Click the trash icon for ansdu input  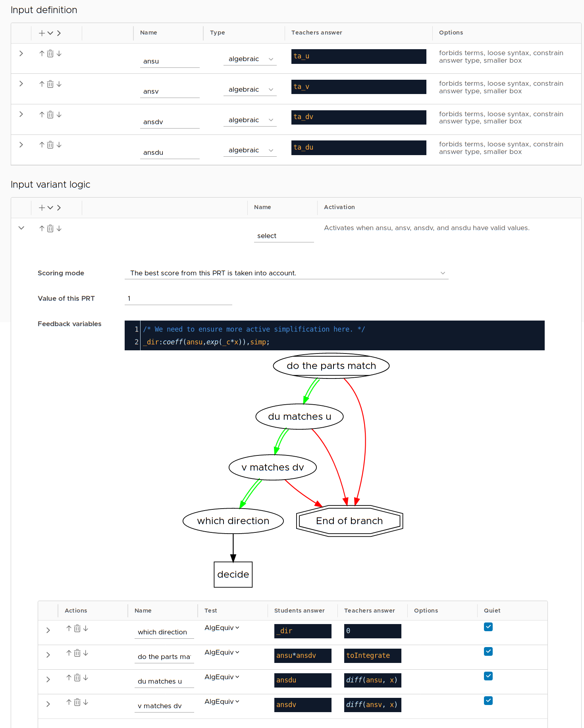point(50,145)
